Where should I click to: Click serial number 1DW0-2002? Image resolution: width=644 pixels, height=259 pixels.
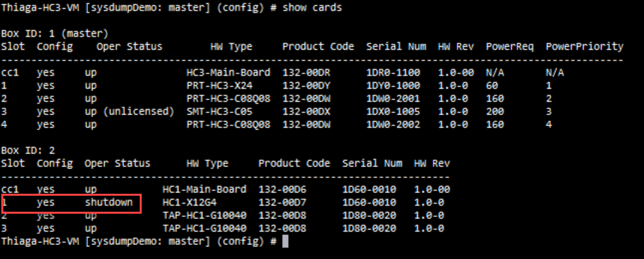393,125
